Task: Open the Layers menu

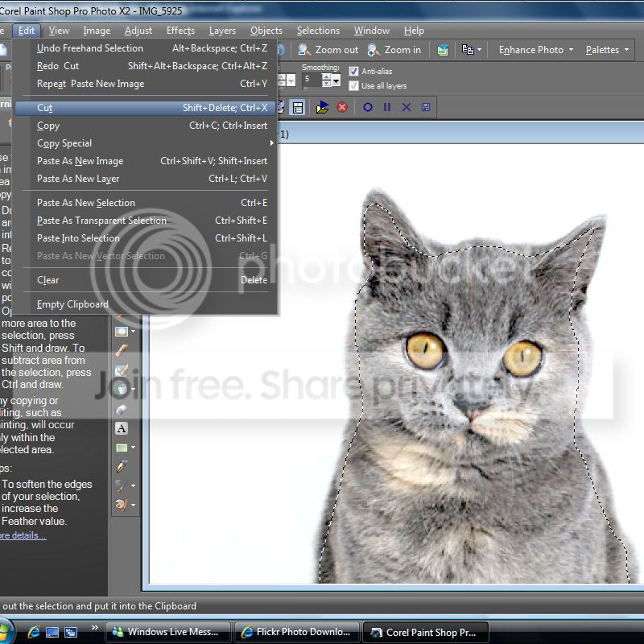Action: coord(222,31)
